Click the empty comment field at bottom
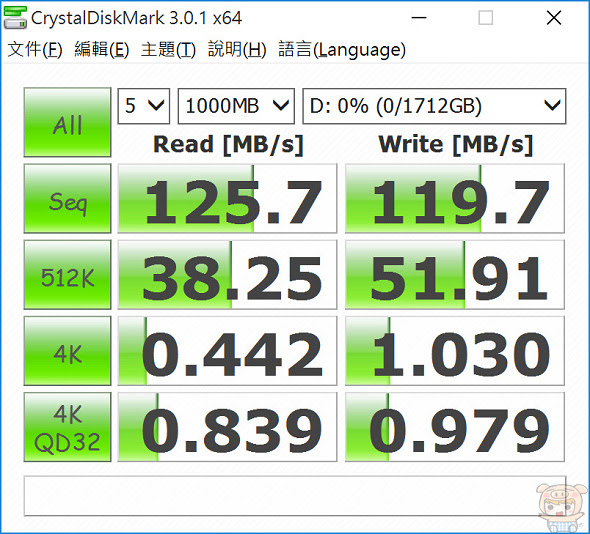The width and height of the screenshot is (590, 534). click(295, 496)
